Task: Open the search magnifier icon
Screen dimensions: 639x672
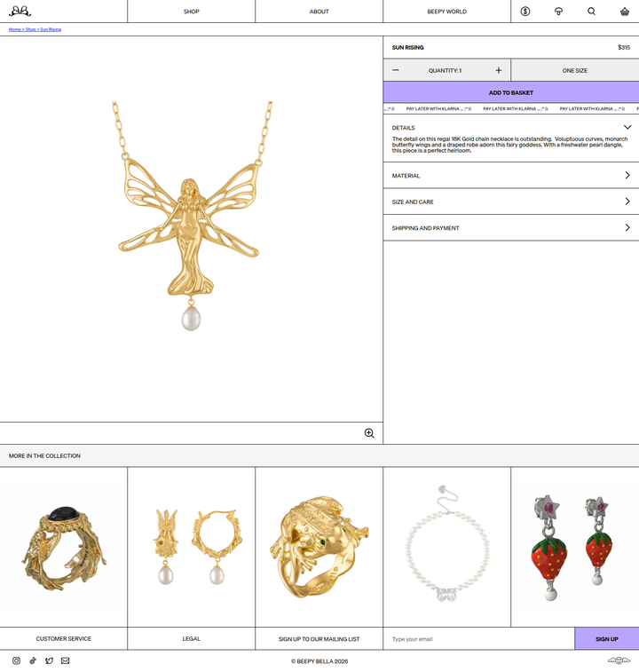Action: coord(591,12)
